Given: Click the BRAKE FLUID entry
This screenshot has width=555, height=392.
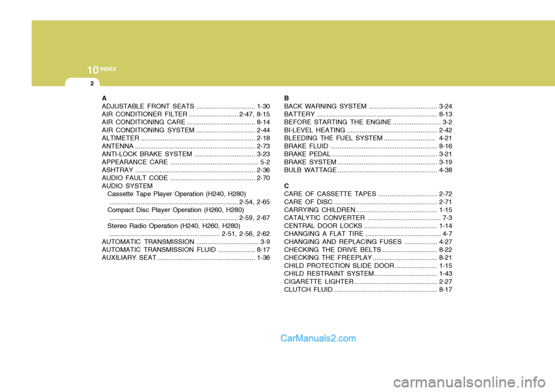Looking at the screenshot, I should [x=368, y=146].
